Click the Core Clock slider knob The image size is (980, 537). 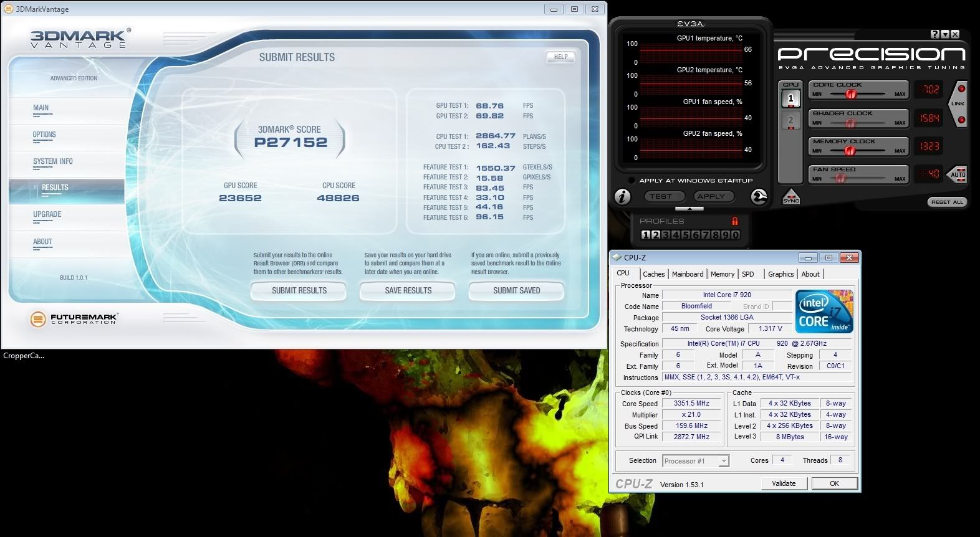tap(851, 94)
